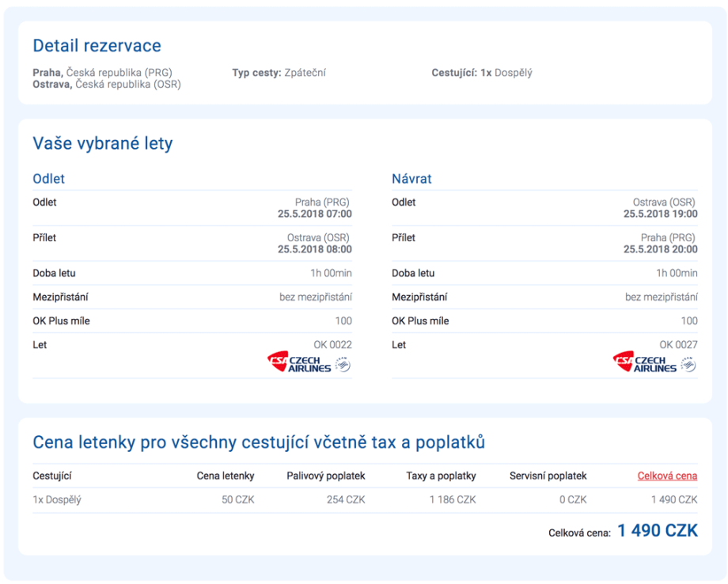
Task: Click the SkyTeam emblem beside flight OK 0022
Action: click(x=343, y=364)
